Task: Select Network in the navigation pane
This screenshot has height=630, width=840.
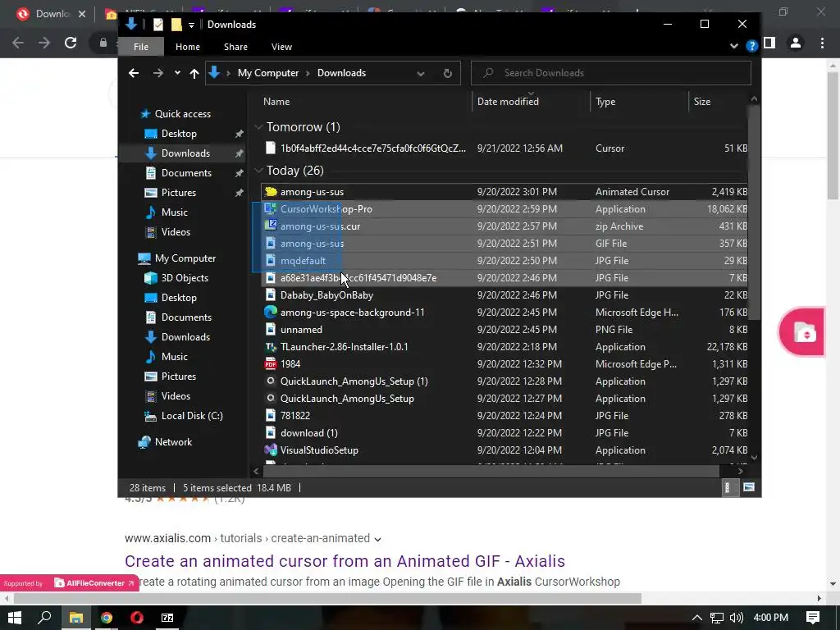Action: pyautogui.click(x=173, y=442)
